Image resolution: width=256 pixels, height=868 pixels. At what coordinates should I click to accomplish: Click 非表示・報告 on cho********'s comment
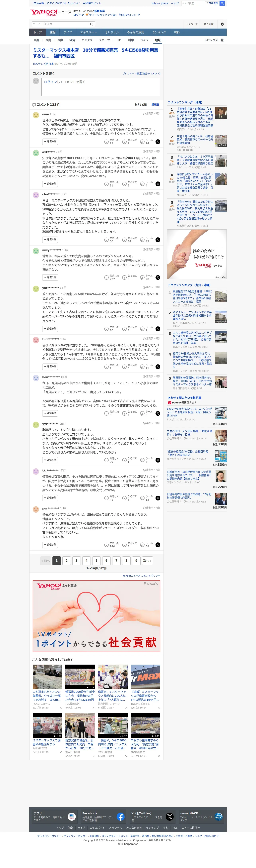click(151, 194)
